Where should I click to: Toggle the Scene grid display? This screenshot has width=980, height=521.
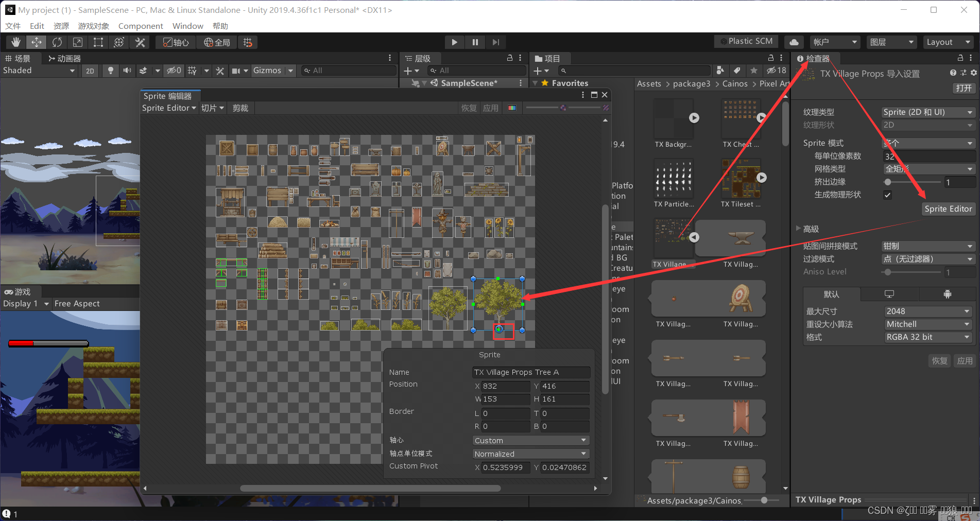(x=192, y=71)
